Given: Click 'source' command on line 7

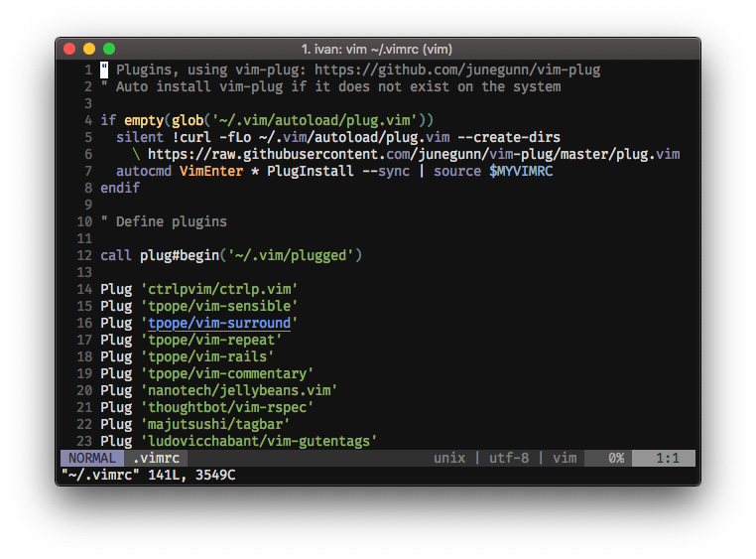Looking at the screenshot, I should coord(457,171).
